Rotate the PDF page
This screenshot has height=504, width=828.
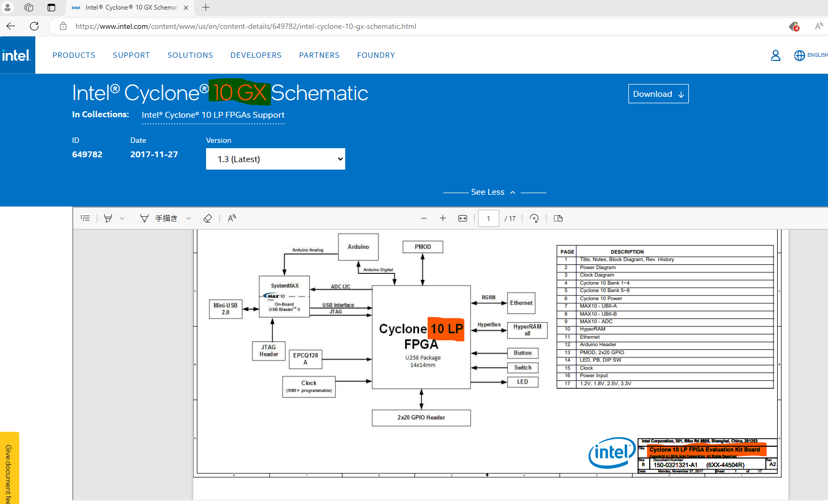[x=534, y=218]
